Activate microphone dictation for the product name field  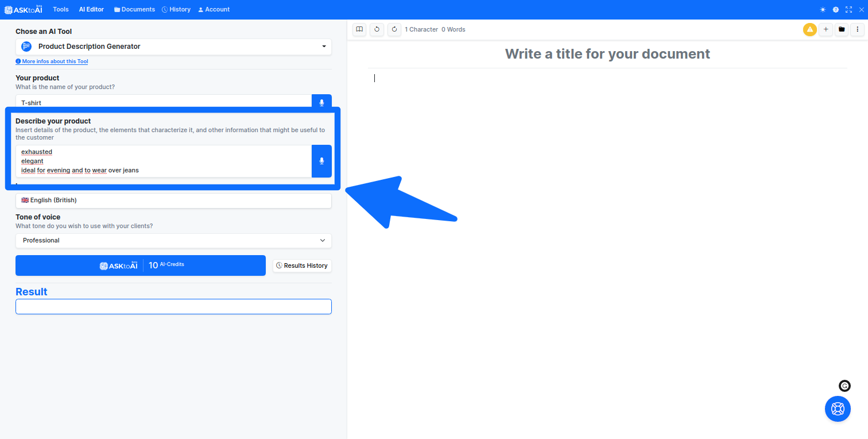coord(321,102)
